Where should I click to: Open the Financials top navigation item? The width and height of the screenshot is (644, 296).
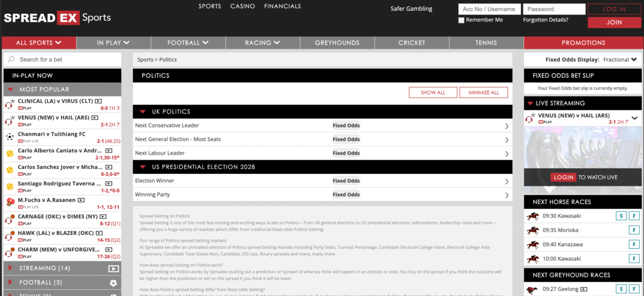click(x=283, y=6)
